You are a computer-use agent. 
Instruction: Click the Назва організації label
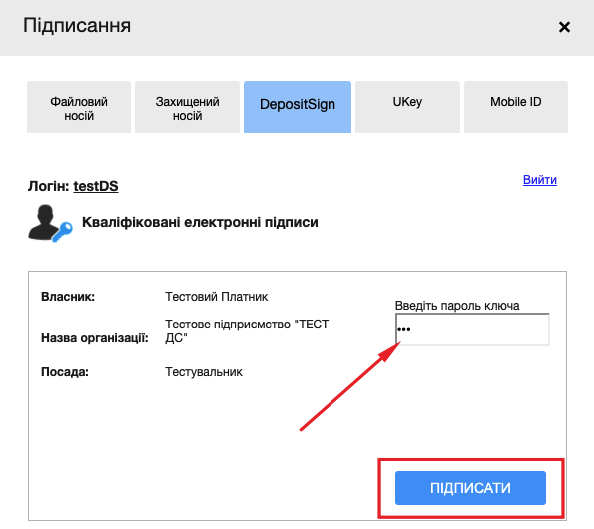click(95, 338)
